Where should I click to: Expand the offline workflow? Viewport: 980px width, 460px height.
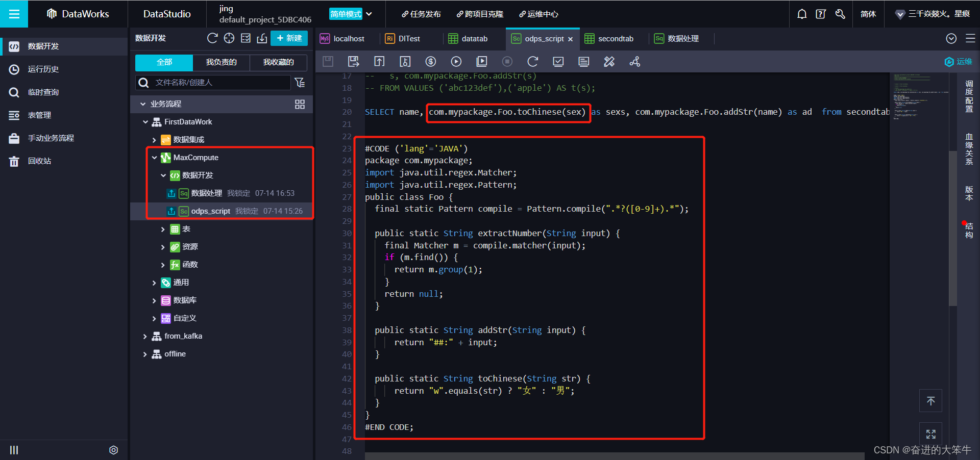pyautogui.click(x=145, y=354)
